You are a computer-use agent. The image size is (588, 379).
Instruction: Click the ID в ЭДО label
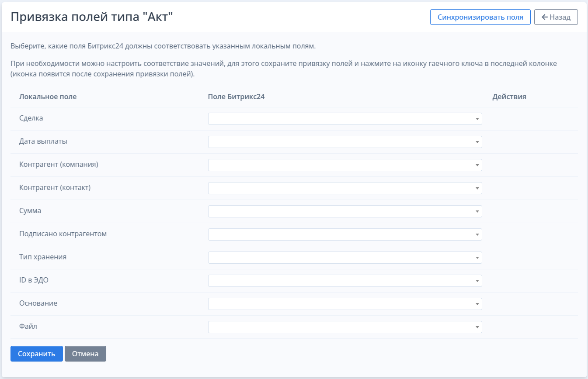click(x=34, y=280)
